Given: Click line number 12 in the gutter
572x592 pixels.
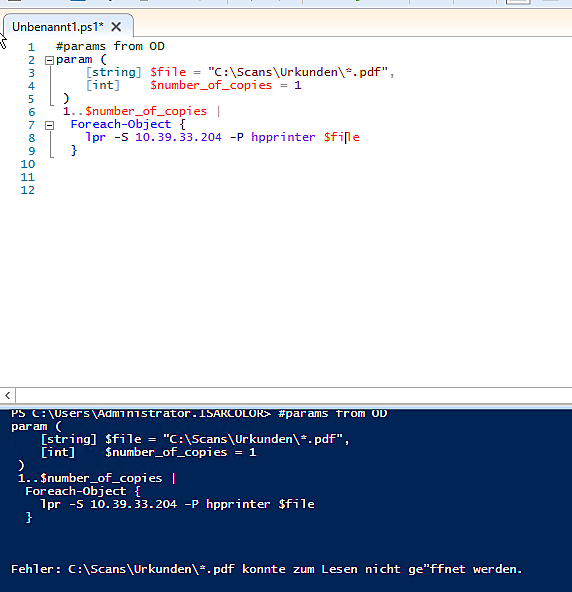Looking at the screenshot, I should (x=28, y=190).
